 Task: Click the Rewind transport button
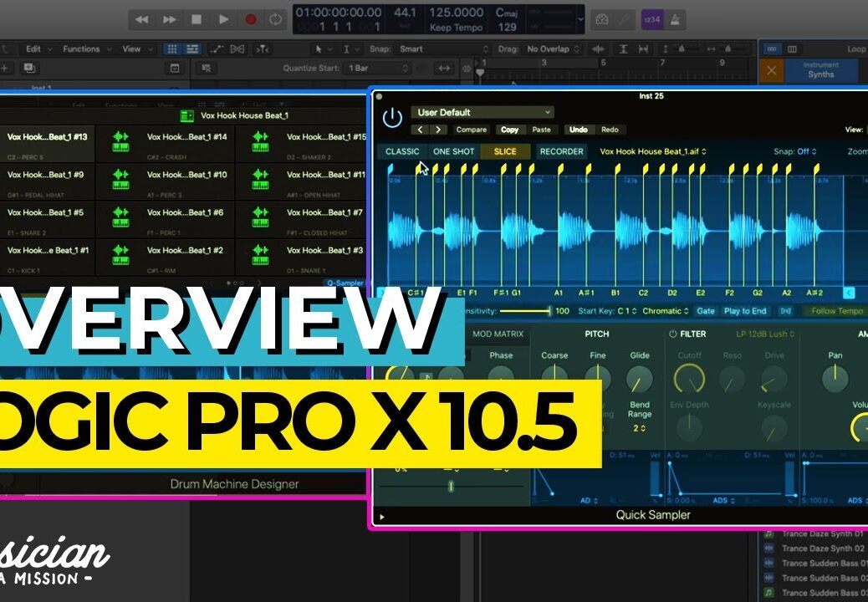[141, 20]
